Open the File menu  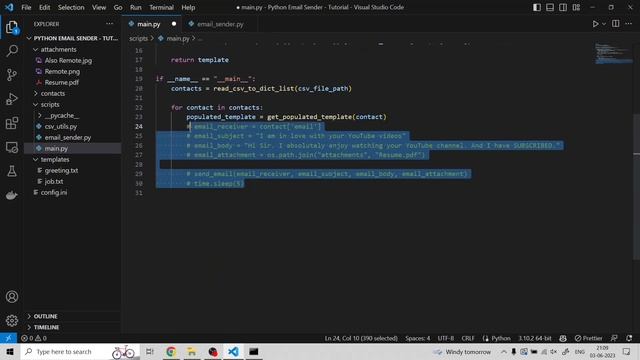point(26,7)
